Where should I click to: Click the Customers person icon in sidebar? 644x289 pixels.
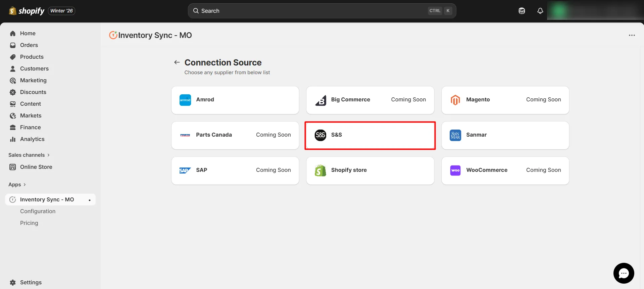click(x=13, y=68)
